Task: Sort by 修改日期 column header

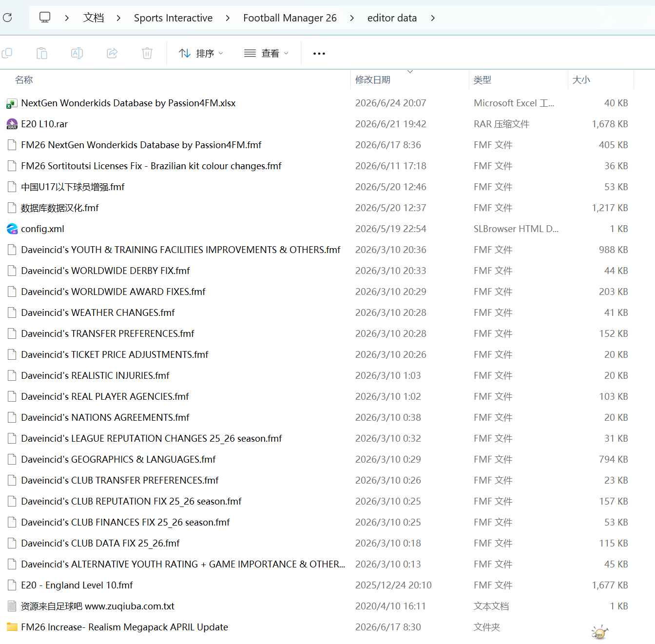Action: coord(373,80)
